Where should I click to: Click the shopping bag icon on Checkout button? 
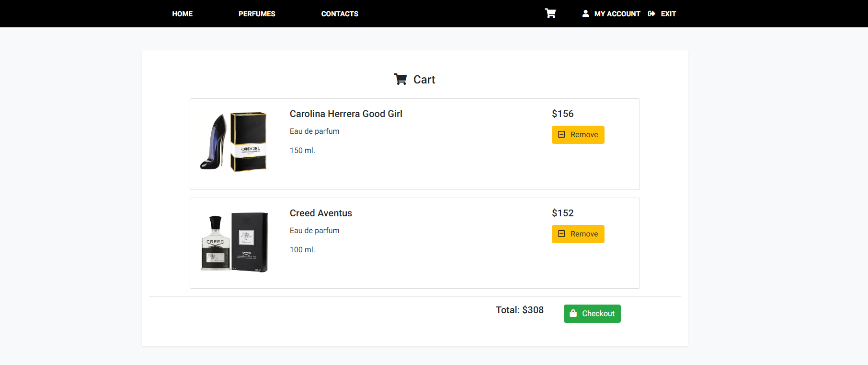pyautogui.click(x=573, y=313)
